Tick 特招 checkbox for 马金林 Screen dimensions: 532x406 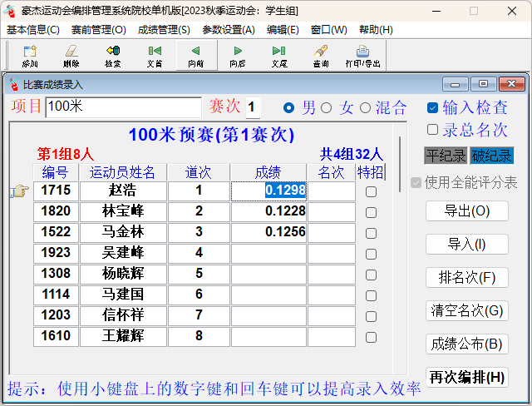(371, 233)
